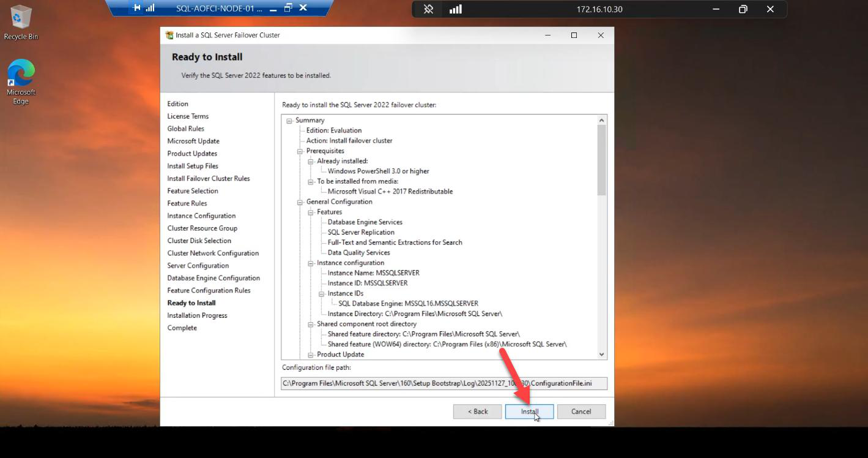Go to the License Terms step

[188, 116]
